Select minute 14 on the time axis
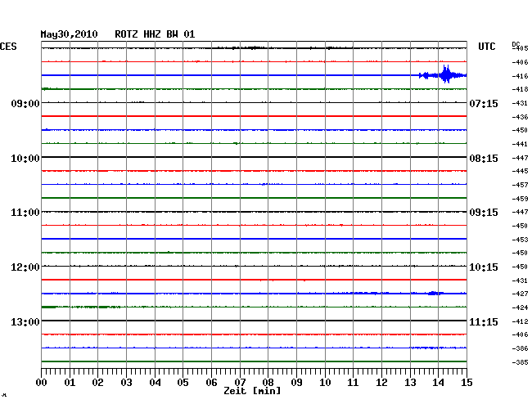Screen dimensions: 532x404 coord(438,382)
